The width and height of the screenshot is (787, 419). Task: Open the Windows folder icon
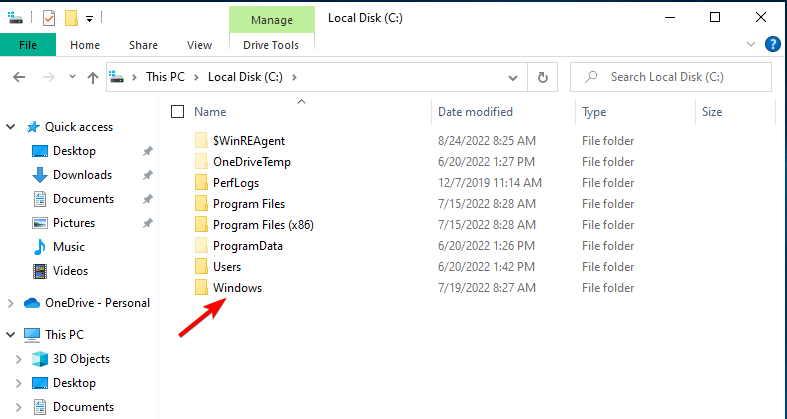point(201,288)
